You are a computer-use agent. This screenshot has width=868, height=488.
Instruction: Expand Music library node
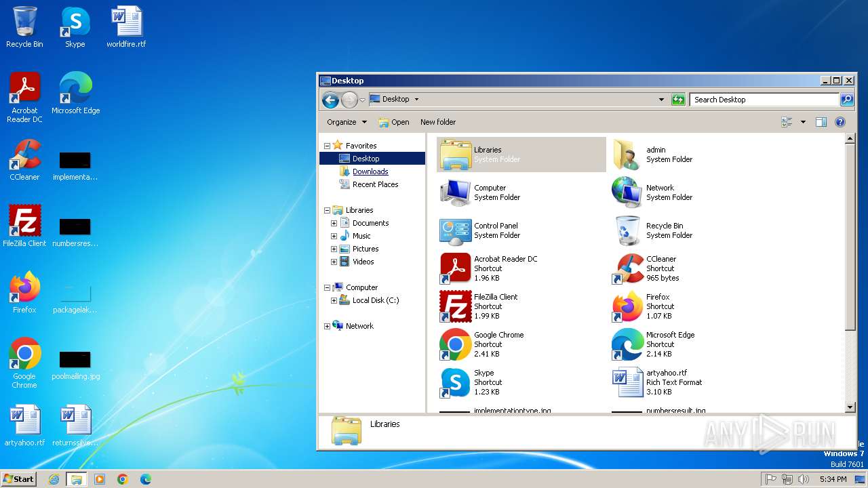click(334, 236)
